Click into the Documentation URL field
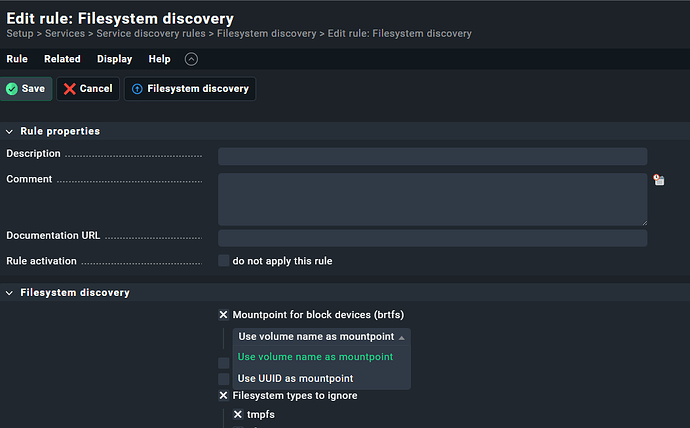690x428 pixels. click(x=432, y=238)
